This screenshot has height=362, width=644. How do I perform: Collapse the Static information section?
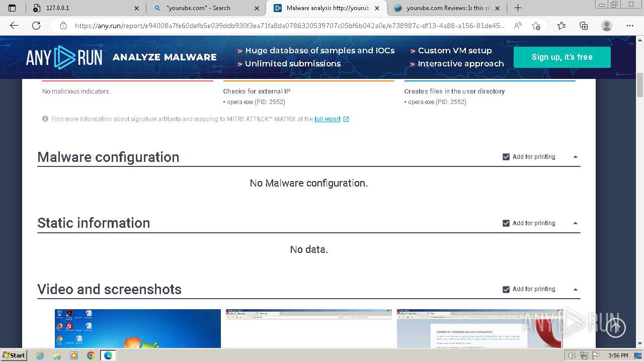tap(576, 223)
